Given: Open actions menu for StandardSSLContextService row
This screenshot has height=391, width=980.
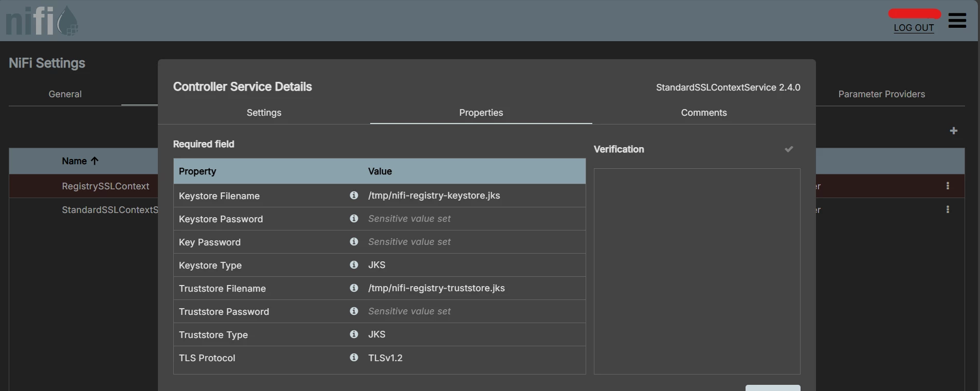Looking at the screenshot, I should tap(948, 209).
